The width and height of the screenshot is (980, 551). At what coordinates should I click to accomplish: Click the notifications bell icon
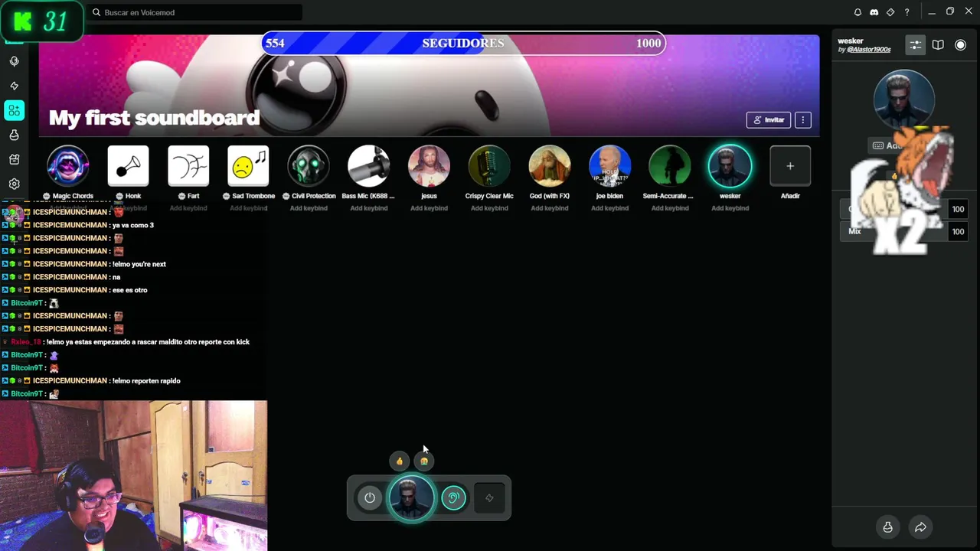point(857,12)
